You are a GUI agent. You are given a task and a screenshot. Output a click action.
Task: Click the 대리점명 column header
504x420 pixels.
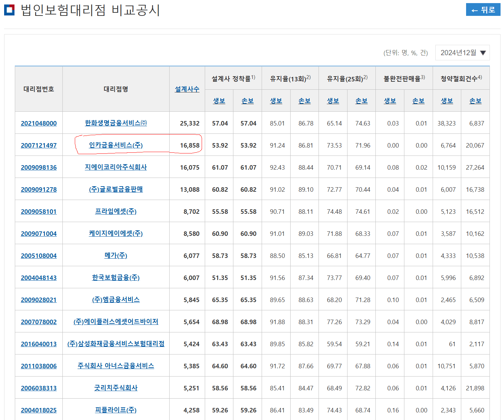tap(116, 89)
